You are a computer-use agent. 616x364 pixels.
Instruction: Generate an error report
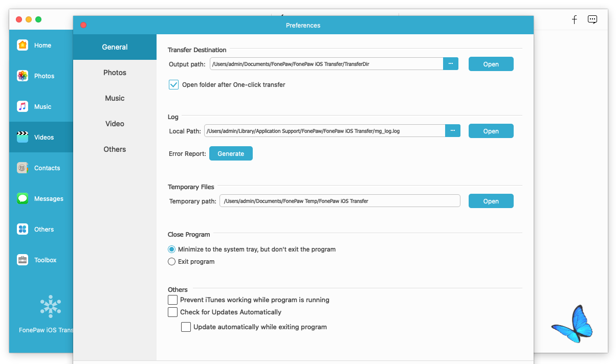[231, 153]
